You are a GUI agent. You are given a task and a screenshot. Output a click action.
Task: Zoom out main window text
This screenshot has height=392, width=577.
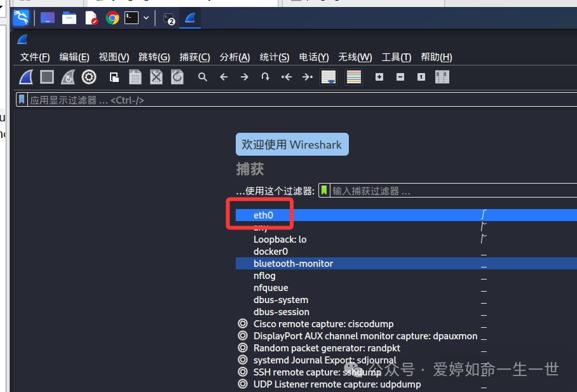[x=400, y=77]
